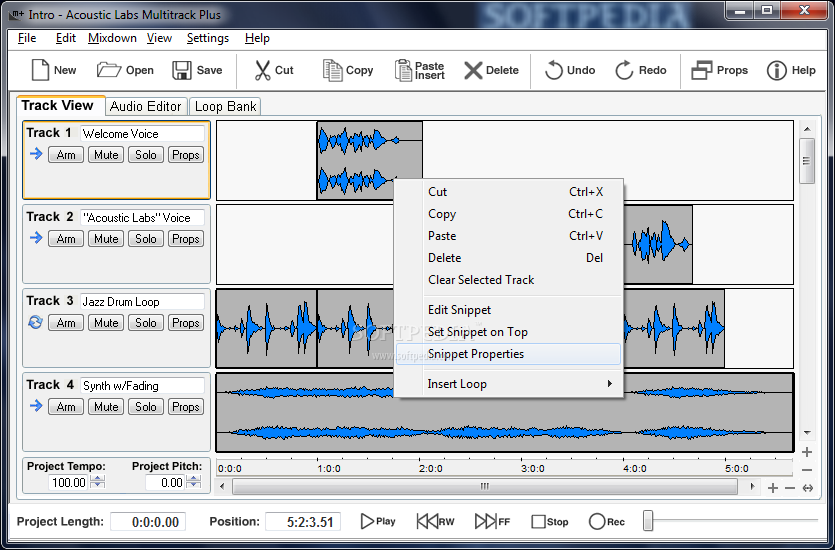
Task: Redo the action in the toolbar
Action: 641,70
